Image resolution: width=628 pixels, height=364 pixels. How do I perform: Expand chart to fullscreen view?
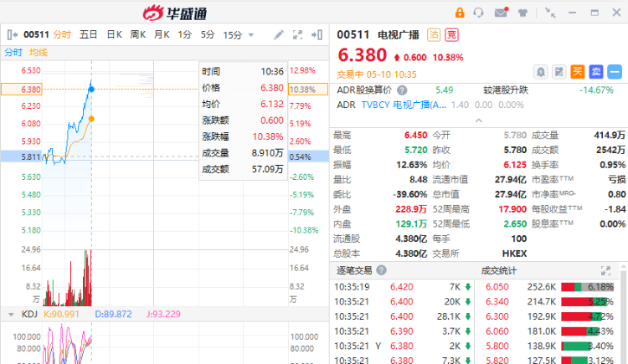pyautogui.click(x=299, y=35)
